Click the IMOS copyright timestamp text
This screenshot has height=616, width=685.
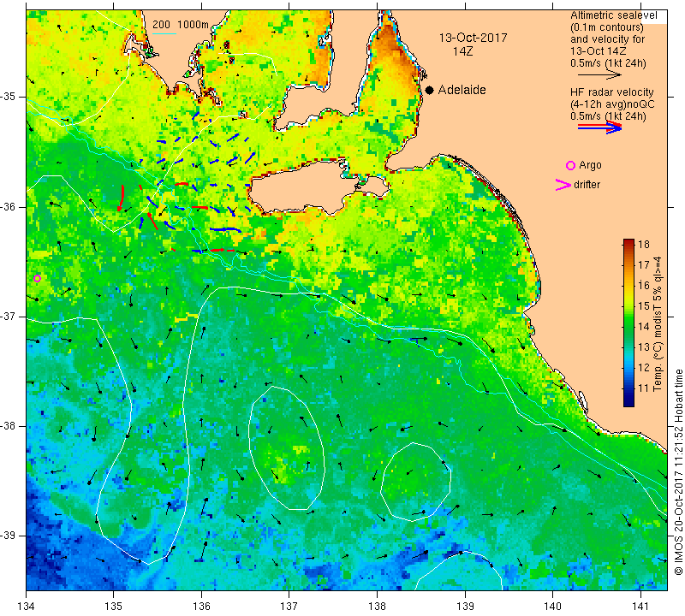[x=678, y=471]
